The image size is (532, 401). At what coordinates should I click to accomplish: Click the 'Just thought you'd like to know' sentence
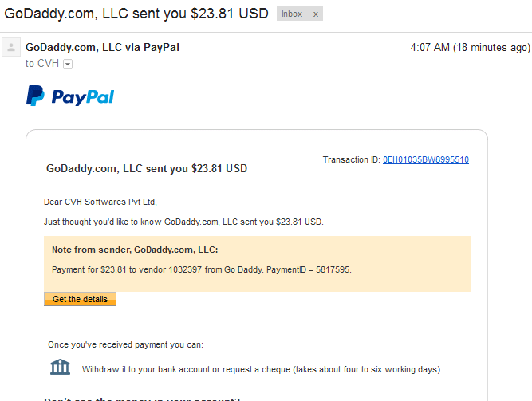click(183, 222)
